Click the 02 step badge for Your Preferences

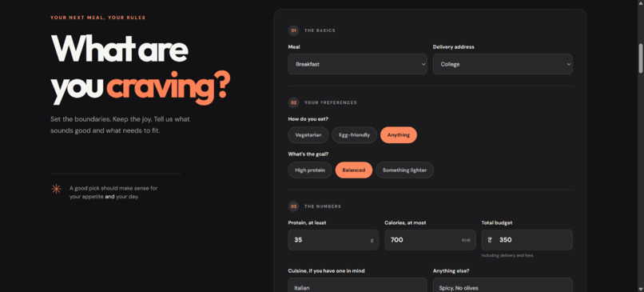tap(293, 102)
